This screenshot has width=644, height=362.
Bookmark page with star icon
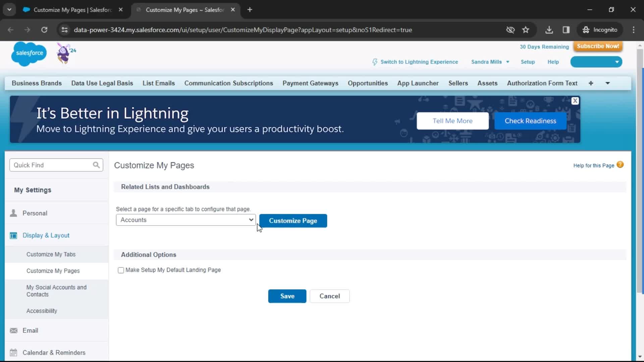click(x=526, y=30)
